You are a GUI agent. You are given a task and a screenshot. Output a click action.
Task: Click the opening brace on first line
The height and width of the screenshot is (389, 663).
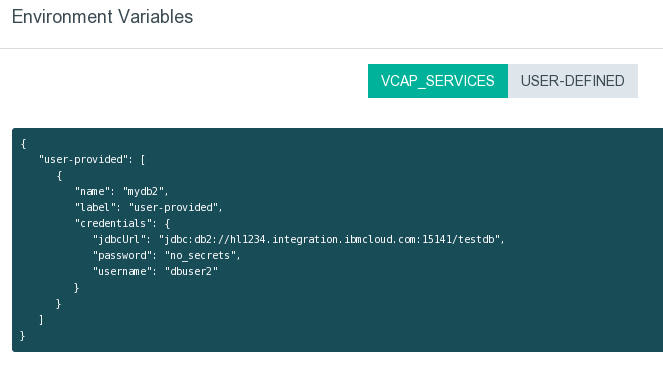(24, 144)
